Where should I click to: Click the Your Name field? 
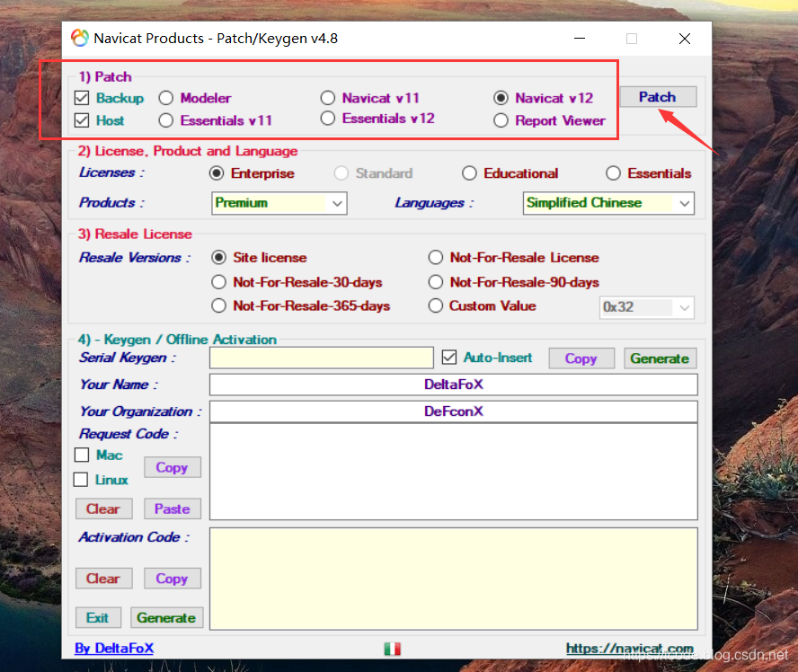454,385
